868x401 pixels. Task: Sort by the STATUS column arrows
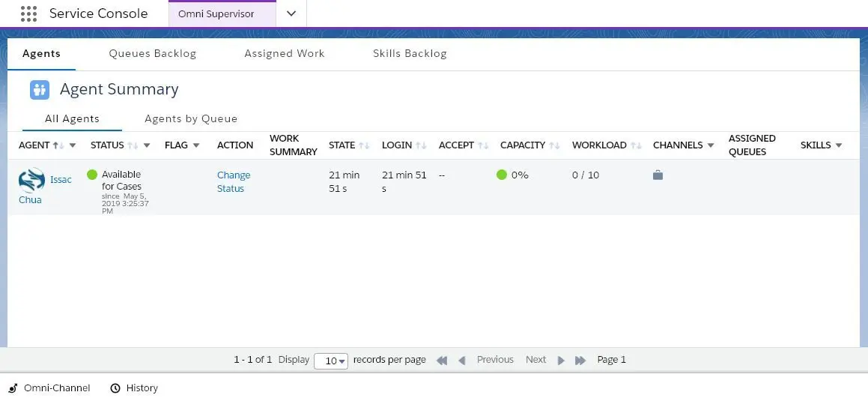133,145
